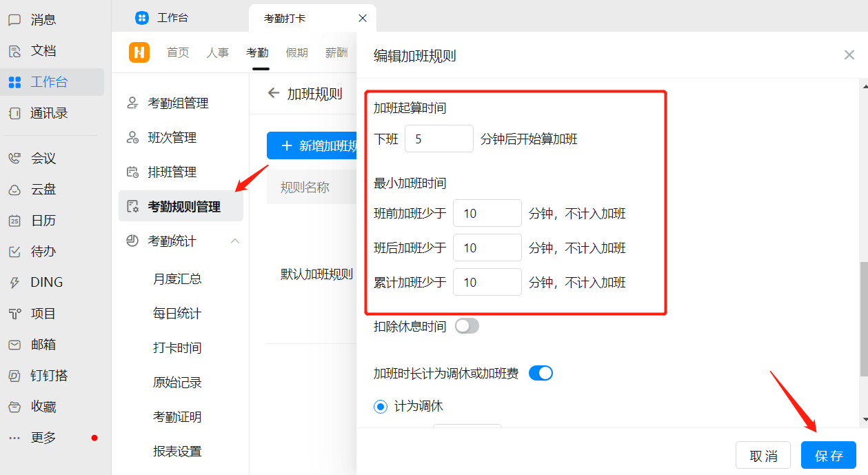This screenshot has height=475, width=868.
Task: Select the 计为调休 radio option
Action: (x=380, y=406)
